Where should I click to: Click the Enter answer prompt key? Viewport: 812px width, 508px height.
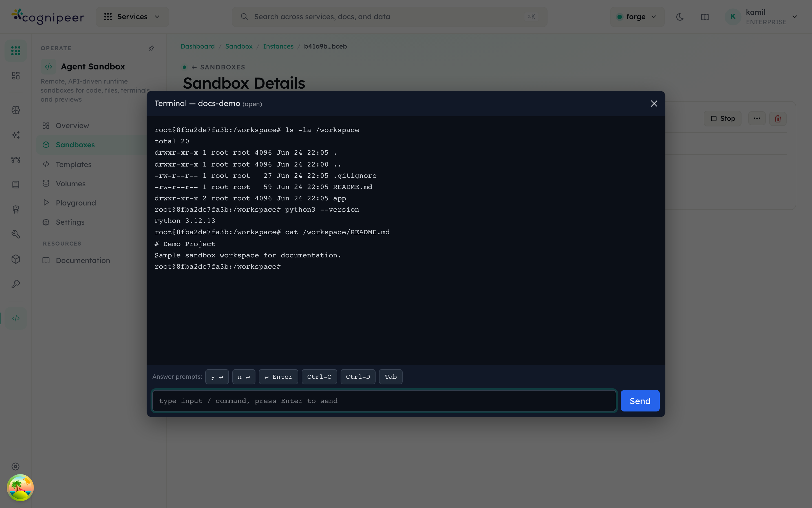(x=278, y=377)
